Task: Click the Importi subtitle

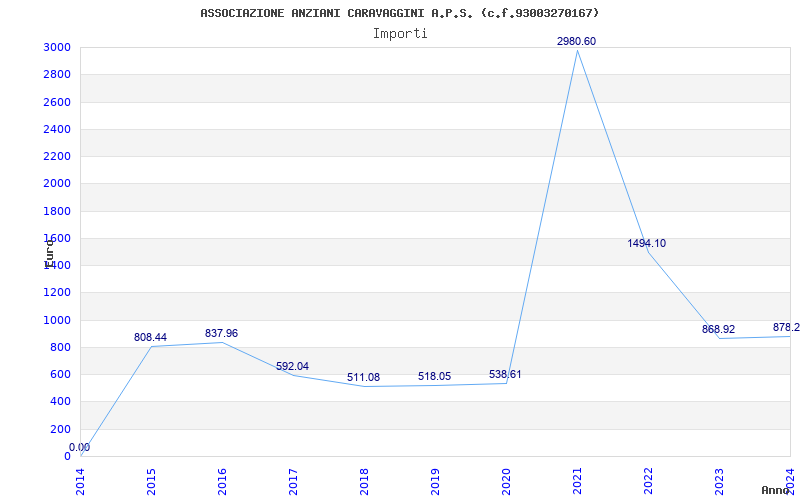Action: coord(400,33)
